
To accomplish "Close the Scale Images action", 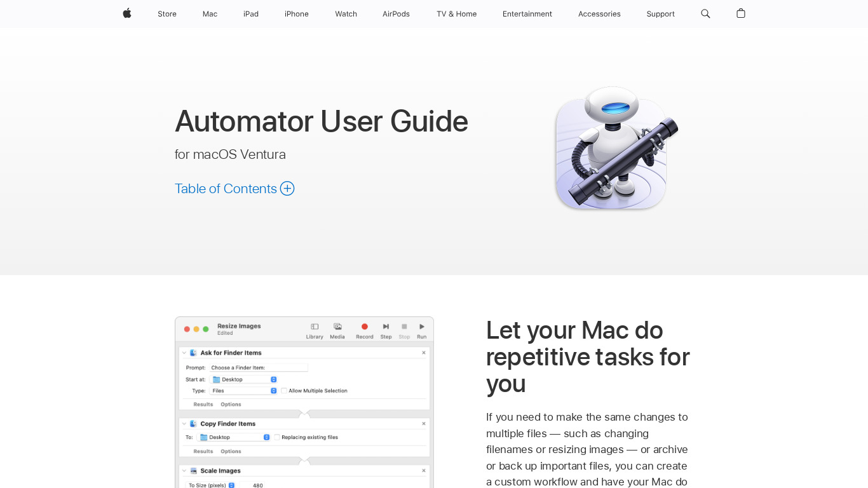I will click(424, 471).
